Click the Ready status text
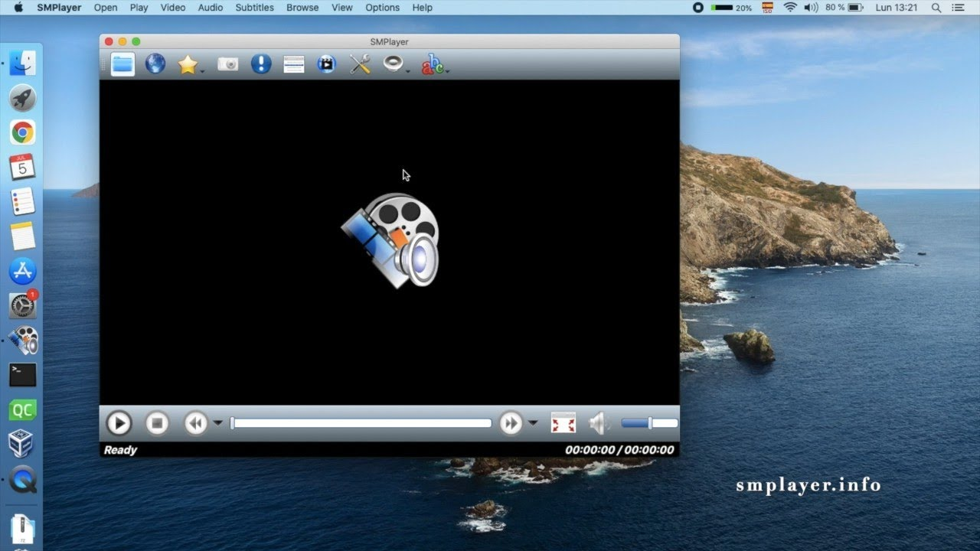 [120, 450]
